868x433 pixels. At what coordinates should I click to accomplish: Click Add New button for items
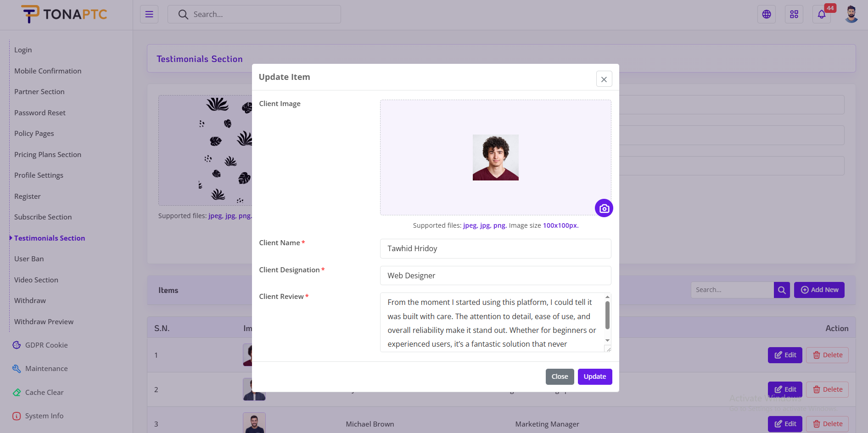819,290
